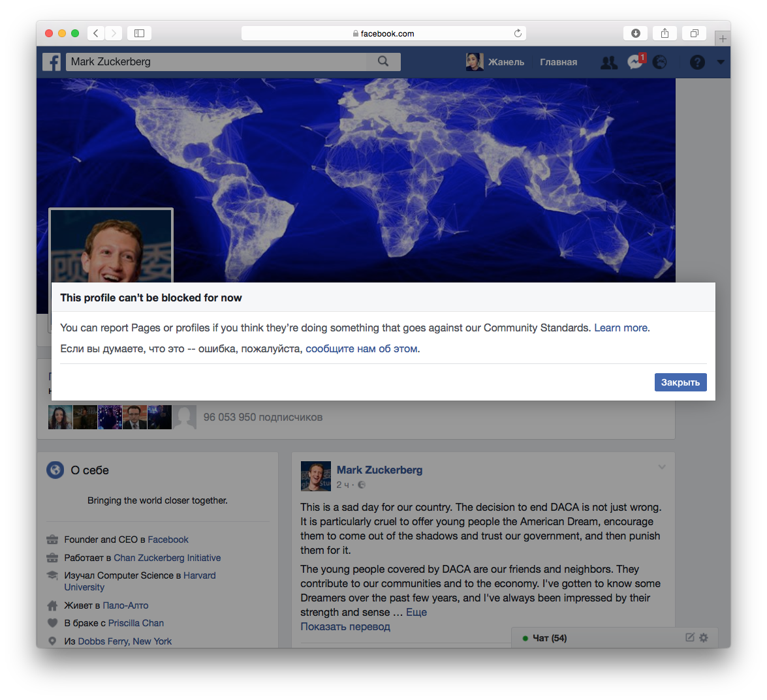The height and width of the screenshot is (700, 767).
Task: Click the blank silhouette follower thumbnail
Action: 185,418
